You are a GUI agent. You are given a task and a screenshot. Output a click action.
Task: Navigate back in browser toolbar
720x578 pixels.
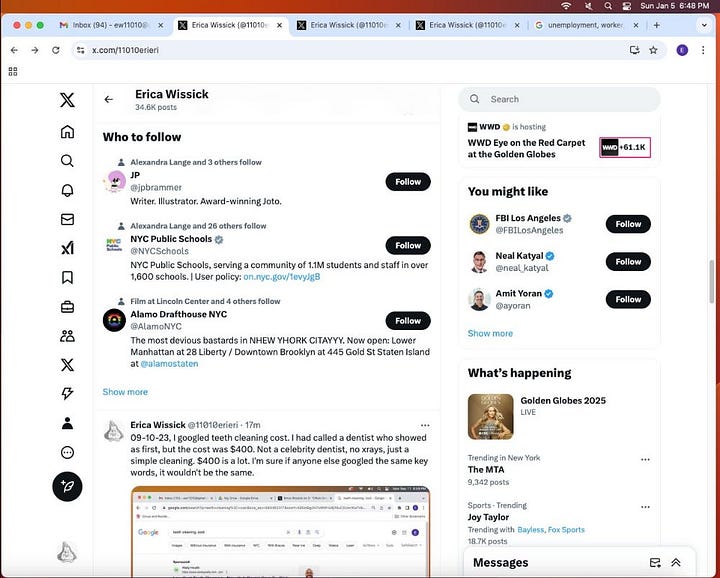14,50
